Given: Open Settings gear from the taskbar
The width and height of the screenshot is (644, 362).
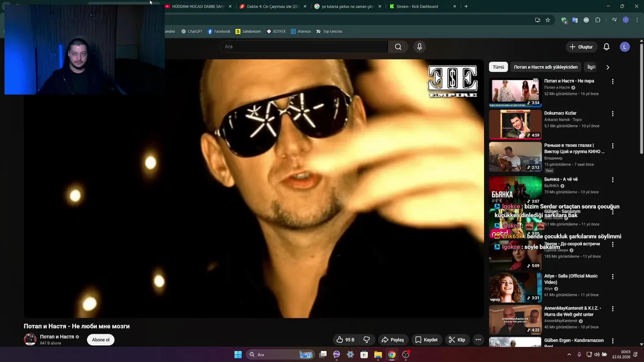Looking at the screenshot, I should (x=350, y=354).
